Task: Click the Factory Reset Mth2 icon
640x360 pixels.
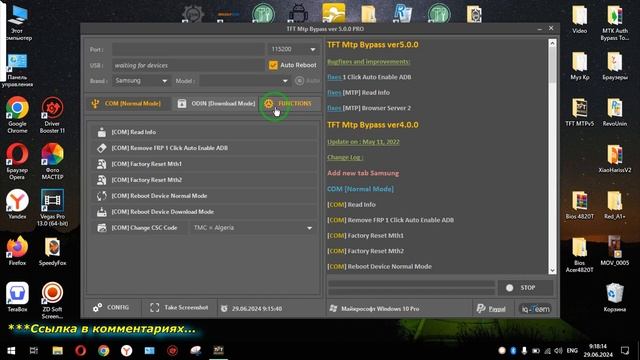Action: [x=102, y=180]
